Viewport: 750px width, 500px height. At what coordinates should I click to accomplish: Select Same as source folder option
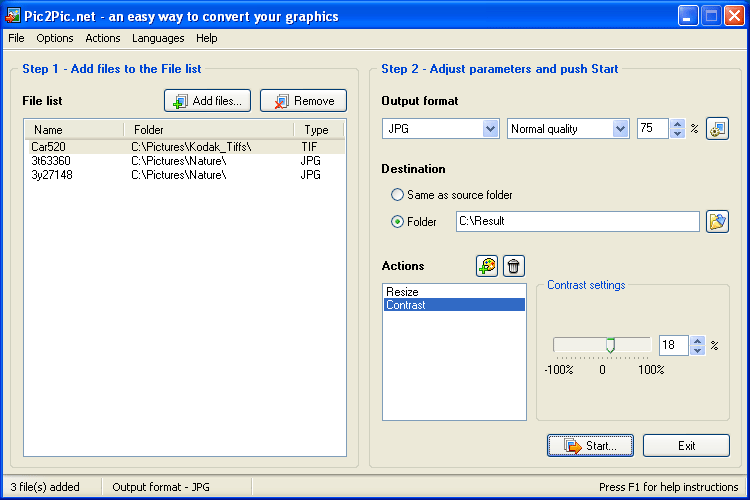[x=397, y=195]
